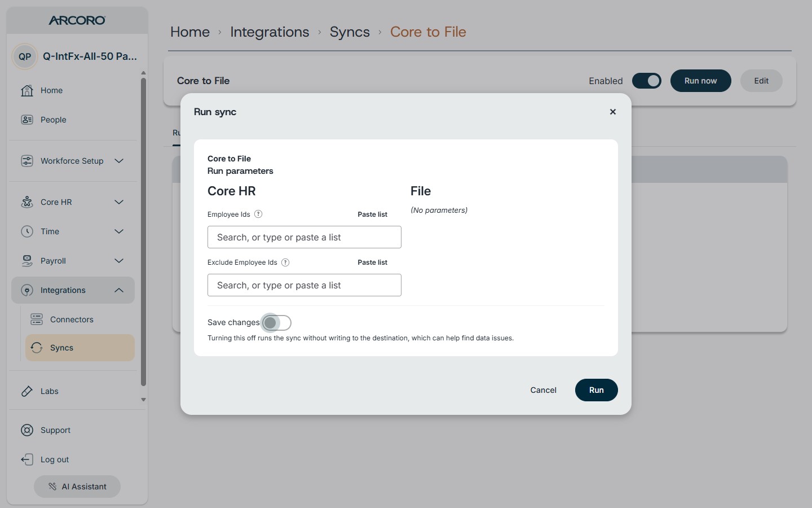This screenshot has height=508, width=812.
Task: Expand the Workforce Setup chevron
Action: [x=119, y=161]
